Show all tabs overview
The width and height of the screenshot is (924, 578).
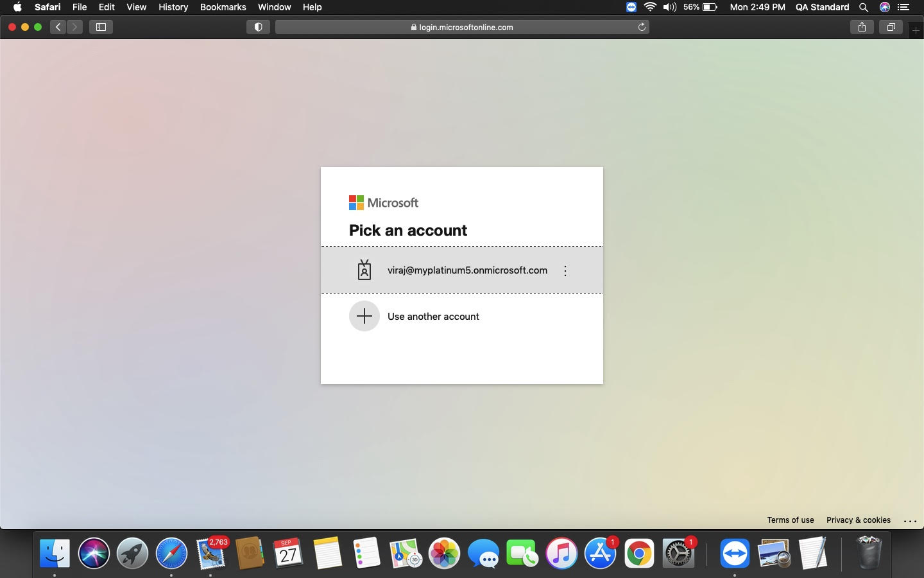tap(891, 27)
